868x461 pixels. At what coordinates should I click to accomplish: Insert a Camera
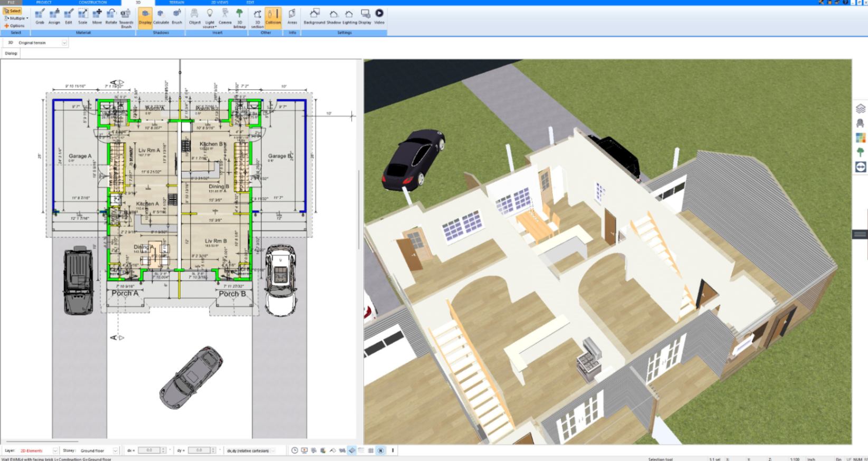(x=225, y=17)
